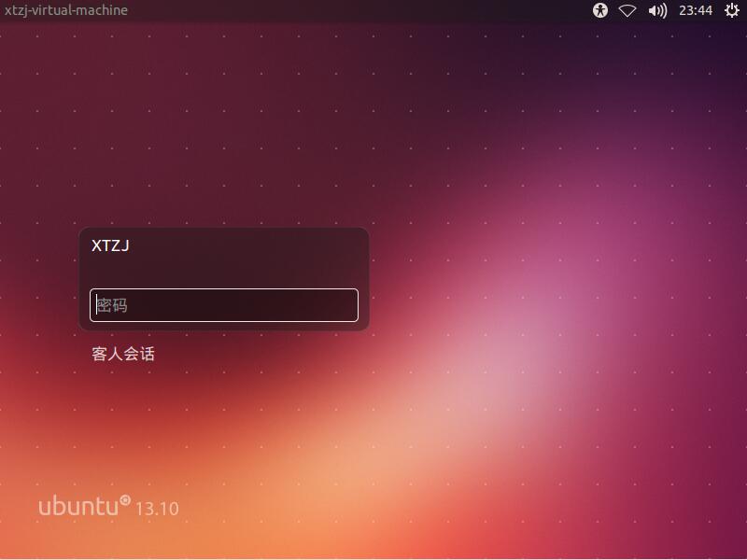Expand the clock menu showing 23:44
Screen dimensions: 747x560
pos(695,10)
